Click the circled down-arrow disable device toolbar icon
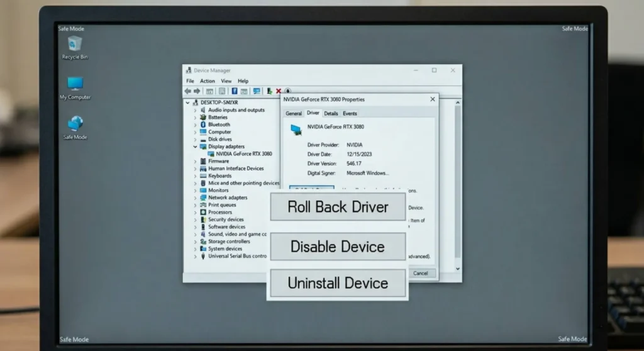The height and width of the screenshot is (351, 644). tap(287, 91)
